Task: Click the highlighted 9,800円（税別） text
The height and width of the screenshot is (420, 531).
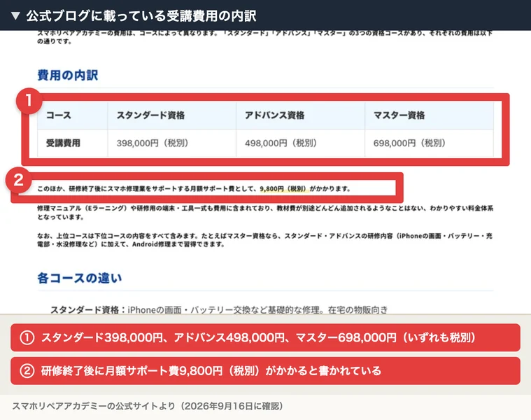Action: (283, 189)
